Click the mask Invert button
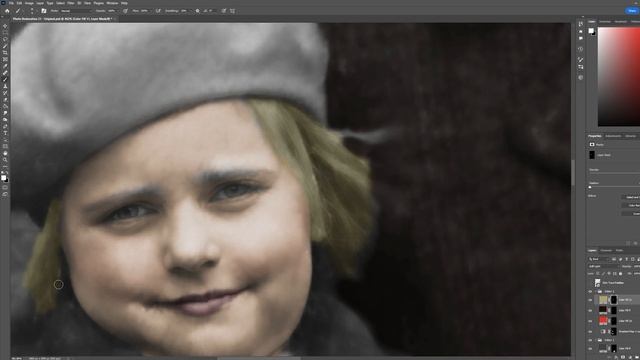The image size is (640, 360). pyautogui.click(x=631, y=213)
